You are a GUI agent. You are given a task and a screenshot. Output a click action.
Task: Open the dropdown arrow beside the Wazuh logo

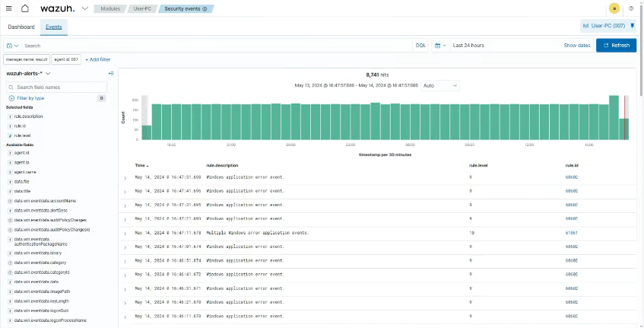85,8
